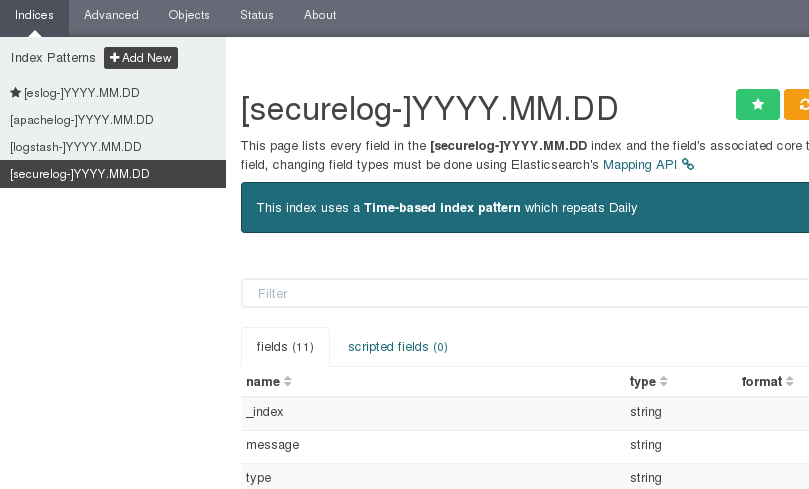Click the string type in message row

(645, 445)
